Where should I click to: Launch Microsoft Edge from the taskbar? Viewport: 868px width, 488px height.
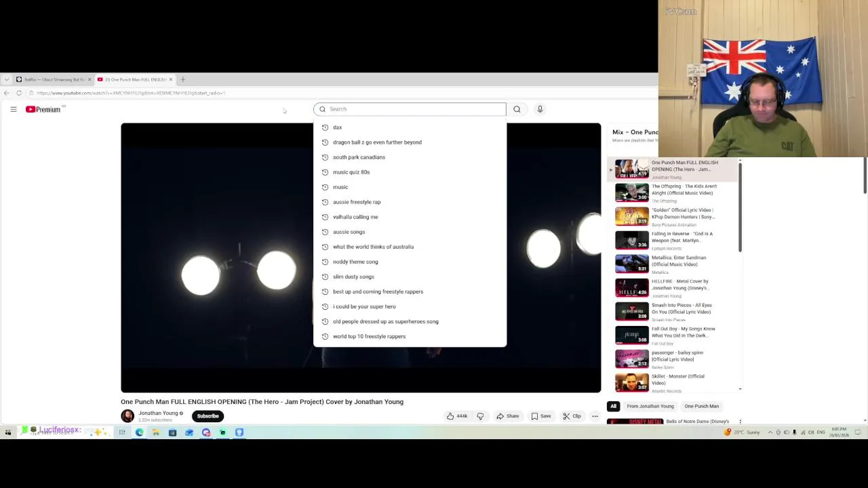point(139,432)
